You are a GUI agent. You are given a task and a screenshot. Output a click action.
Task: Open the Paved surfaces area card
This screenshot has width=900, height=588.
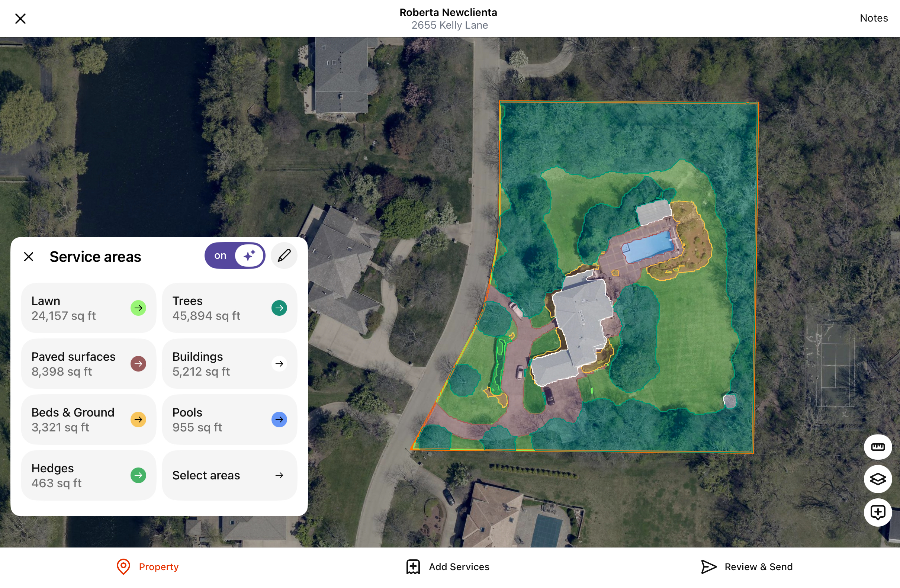(x=89, y=364)
